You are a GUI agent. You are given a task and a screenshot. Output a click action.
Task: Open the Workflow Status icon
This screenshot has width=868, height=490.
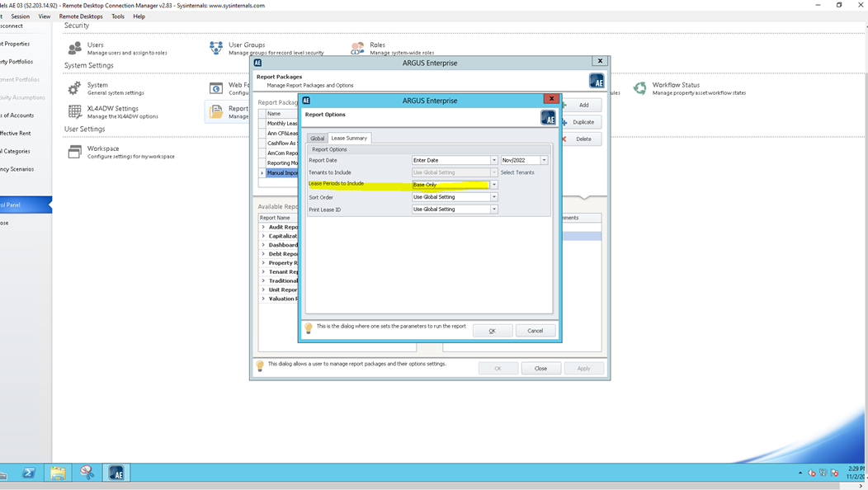point(640,88)
